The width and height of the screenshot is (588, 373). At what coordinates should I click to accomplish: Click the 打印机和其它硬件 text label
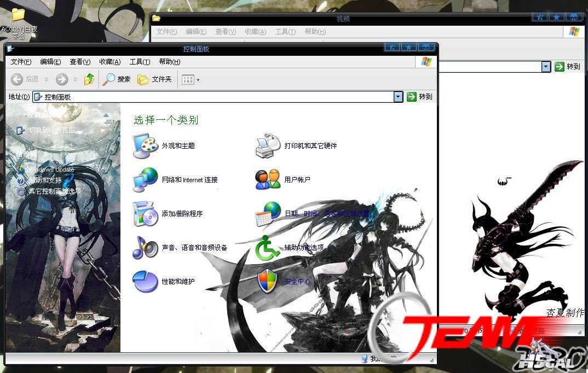pos(310,145)
